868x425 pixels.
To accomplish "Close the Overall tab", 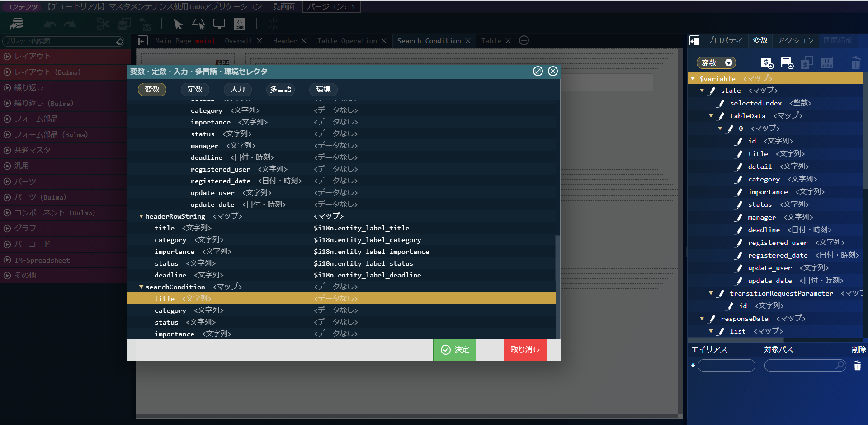I will pos(259,41).
